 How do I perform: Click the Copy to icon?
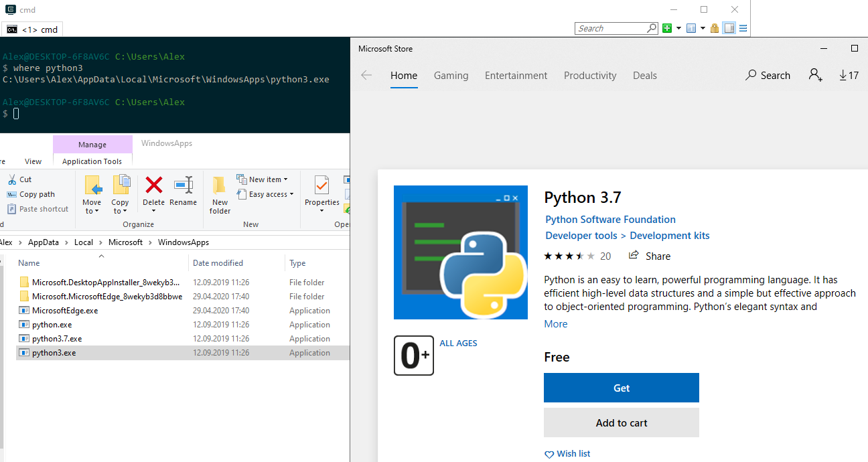(x=121, y=185)
